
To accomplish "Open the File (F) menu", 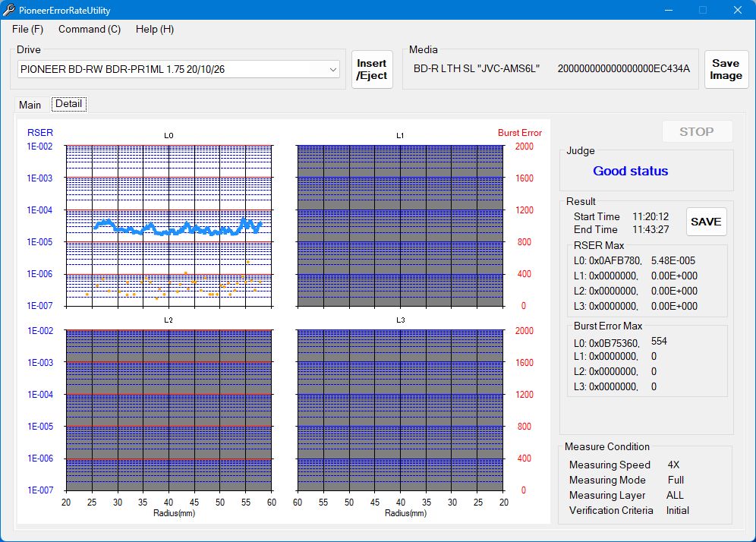I will [27, 29].
